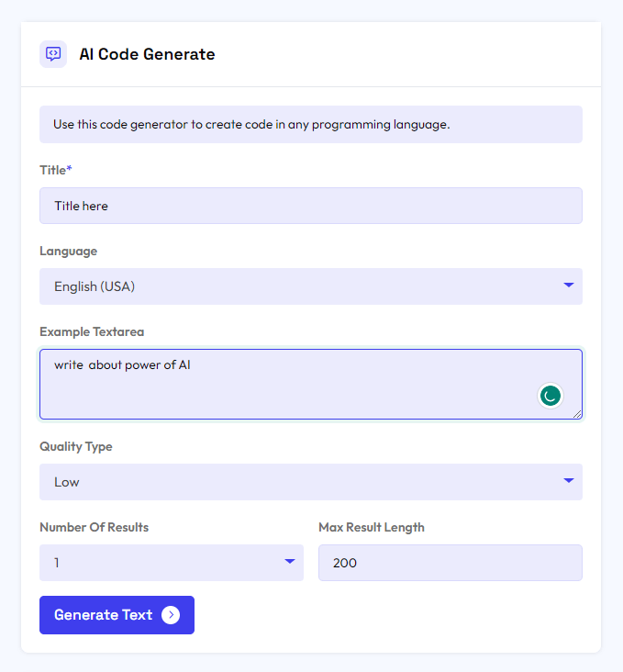Click the AI Code Generate header icon
623x672 pixels.
pyautogui.click(x=53, y=54)
